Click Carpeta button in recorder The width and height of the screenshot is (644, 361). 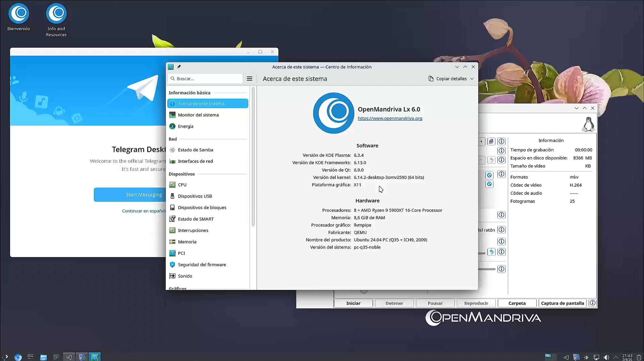click(517, 303)
